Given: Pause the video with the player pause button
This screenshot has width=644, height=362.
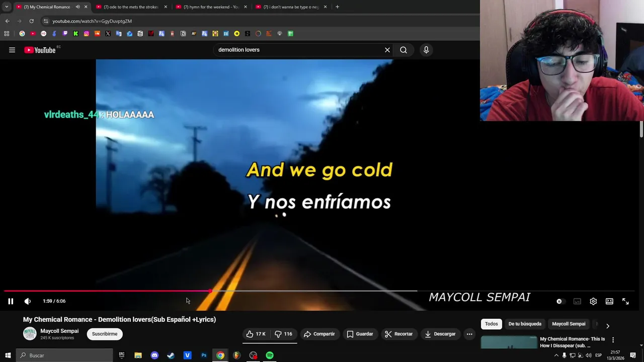Looking at the screenshot, I should coord(11,301).
